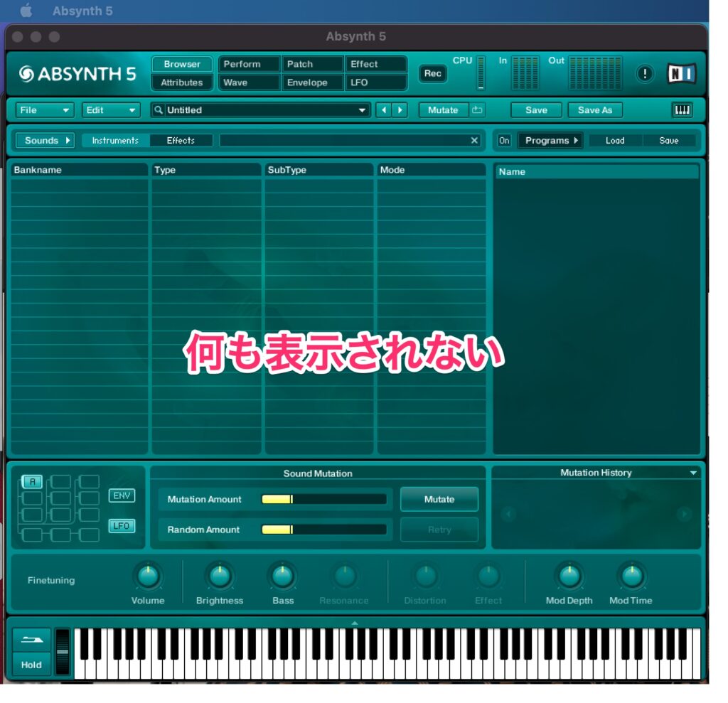Click the Native Instruments NI logo
Viewport: 728px width, 703px height.
pyautogui.click(x=681, y=74)
